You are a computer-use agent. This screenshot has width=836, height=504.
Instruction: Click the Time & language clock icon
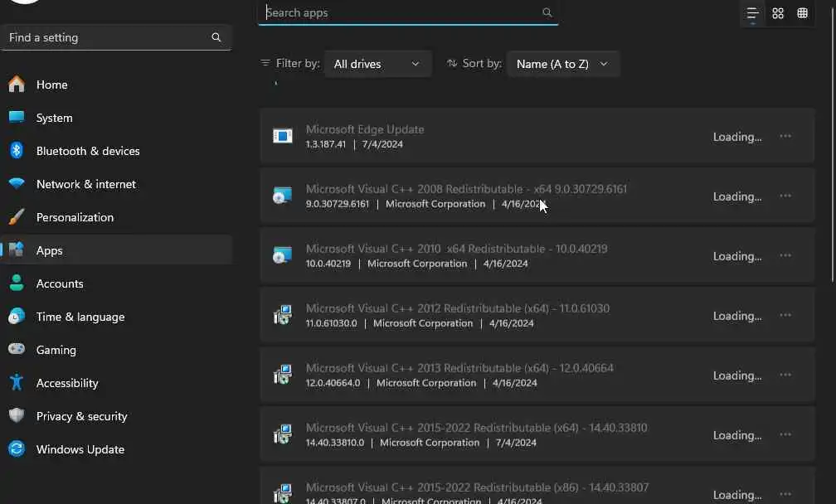click(x=17, y=317)
